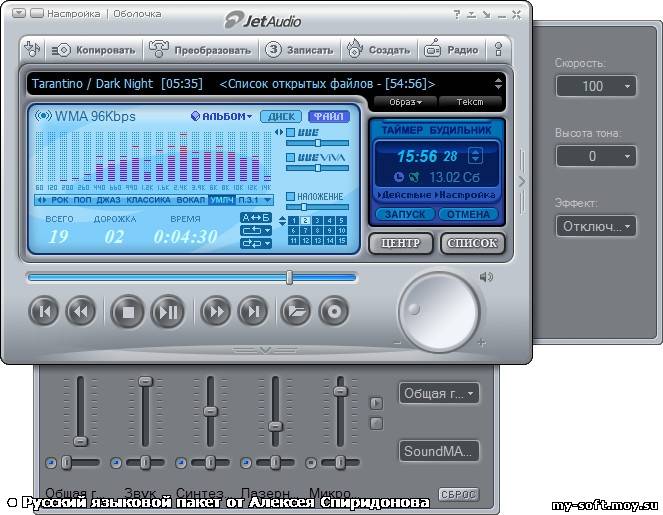Start recording with the record button
This screenshot has height=515, width=663.
[334, 312]
